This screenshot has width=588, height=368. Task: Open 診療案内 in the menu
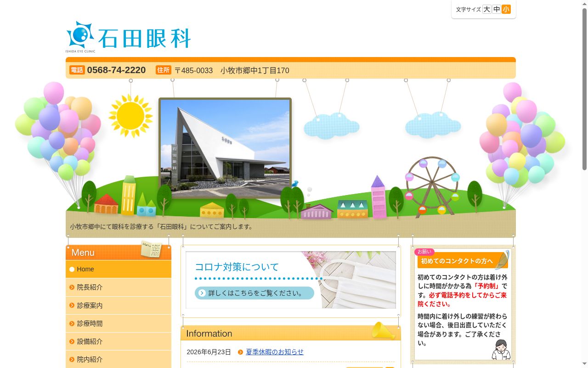coord(119,305)
